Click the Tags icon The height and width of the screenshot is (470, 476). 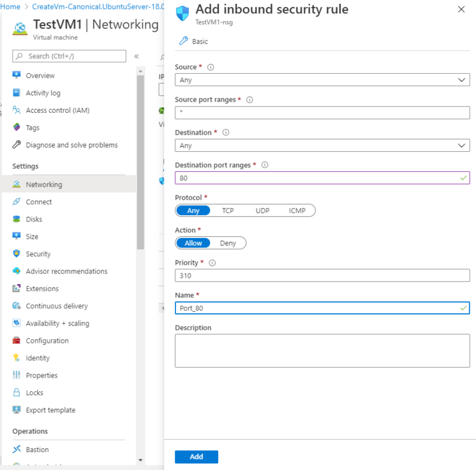pyautogui.click(x=16, y=127)
